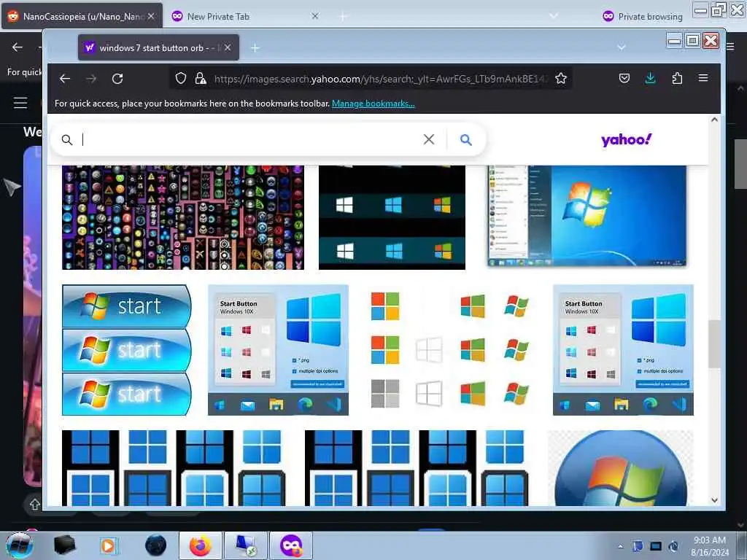Open the second Start Button Windows 10X thumbnail
Viewport: 747px width, 560px height.
623,350
